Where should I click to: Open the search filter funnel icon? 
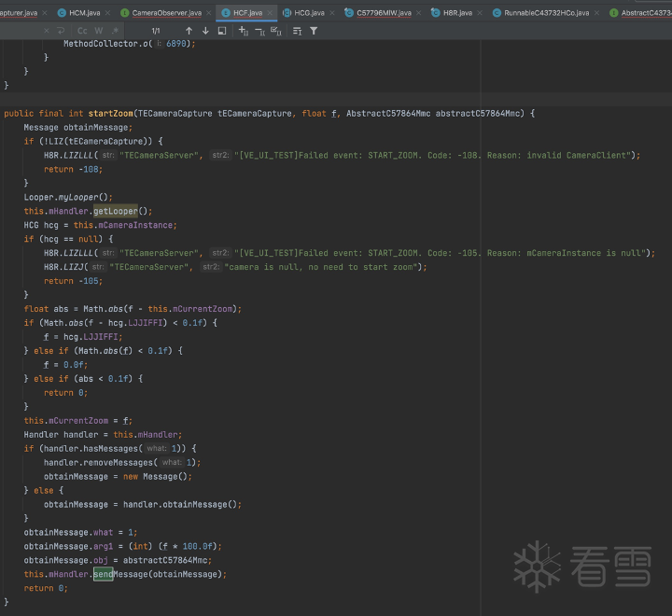coord(314,31)
